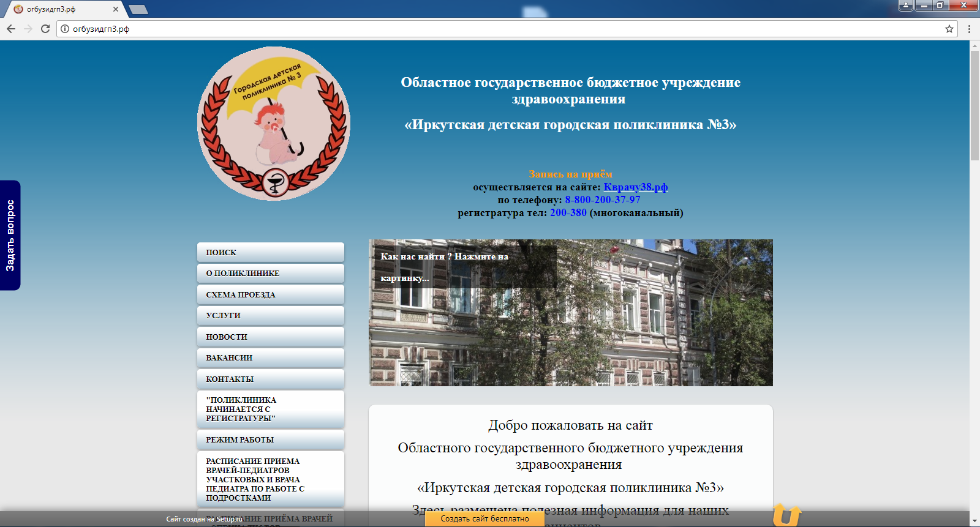The image size is (980, 527).
Task: Click the clinic umbrella logo
Action: (274, 124)
